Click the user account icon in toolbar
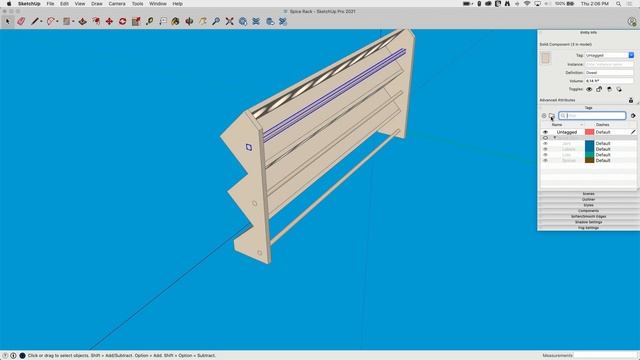 click(x=632, y=22)
